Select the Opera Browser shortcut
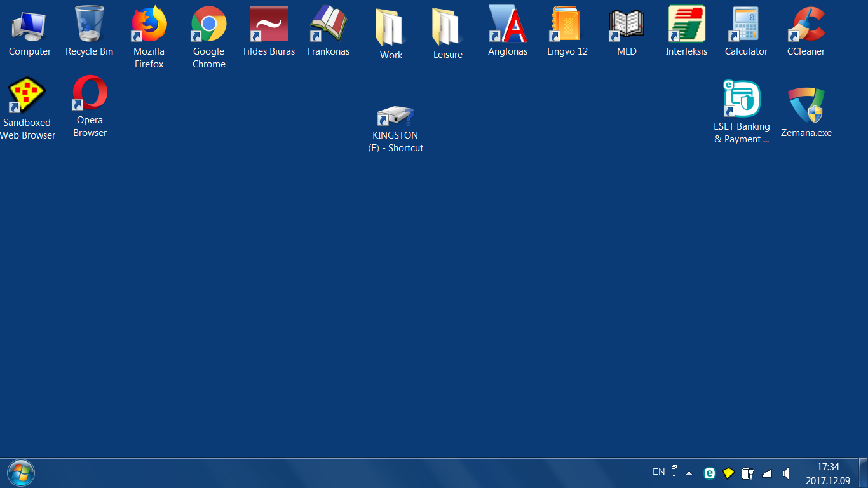 click(x=90, y=107)
